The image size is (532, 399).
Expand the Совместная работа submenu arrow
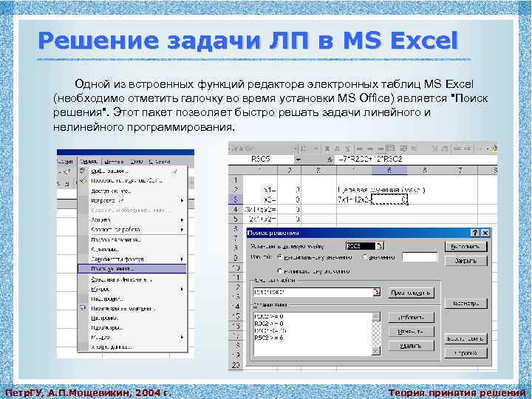182,230
